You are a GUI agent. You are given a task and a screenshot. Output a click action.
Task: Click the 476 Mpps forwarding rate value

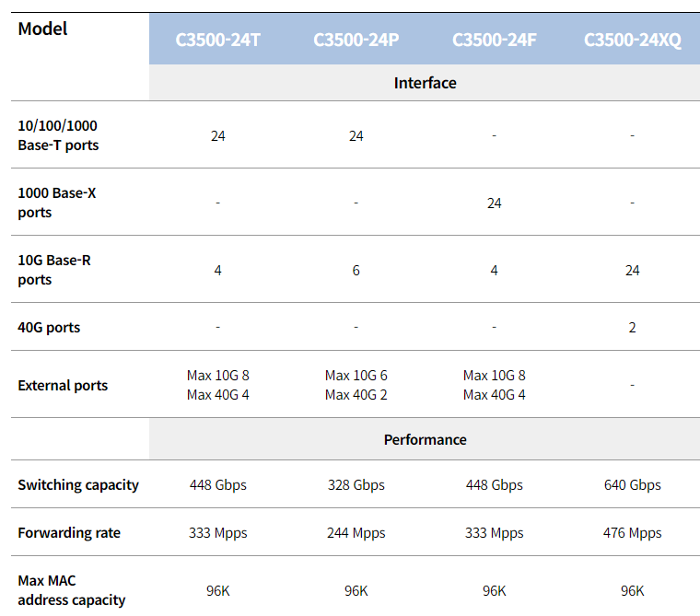(632, 532)
